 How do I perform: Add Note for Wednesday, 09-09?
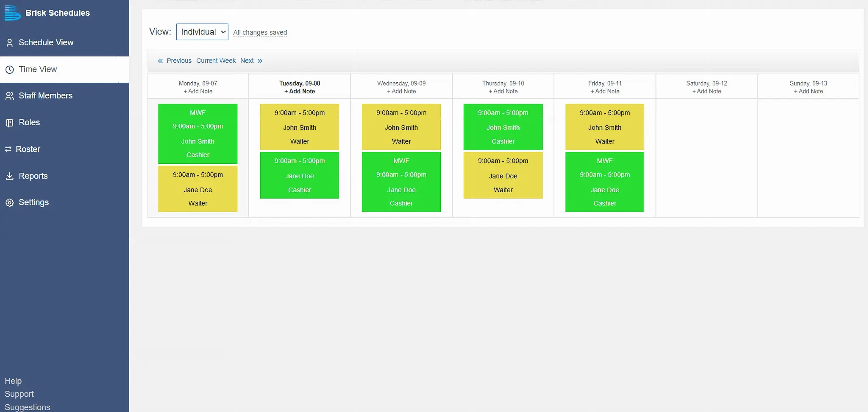coord(401,91)
